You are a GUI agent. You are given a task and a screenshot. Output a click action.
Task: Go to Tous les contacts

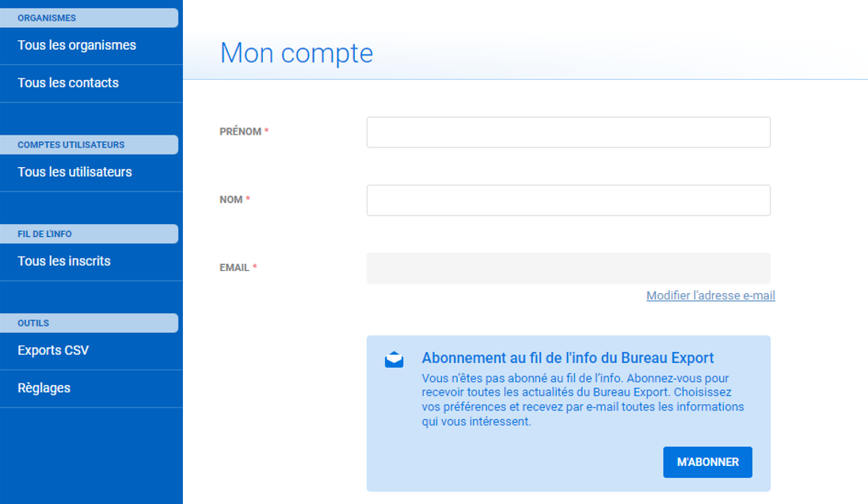pos(68,82)
